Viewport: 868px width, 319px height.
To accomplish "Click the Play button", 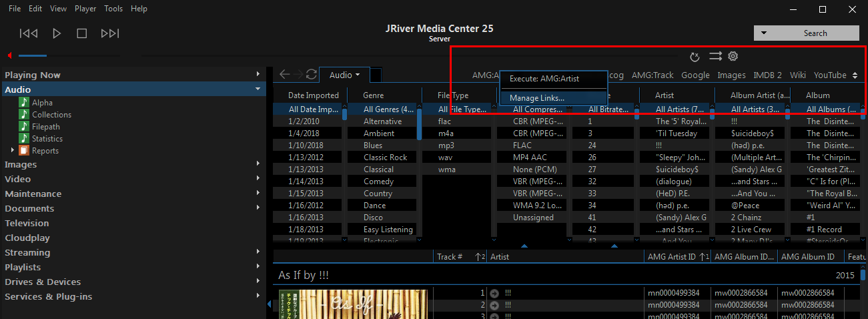I will pos(57,33).
